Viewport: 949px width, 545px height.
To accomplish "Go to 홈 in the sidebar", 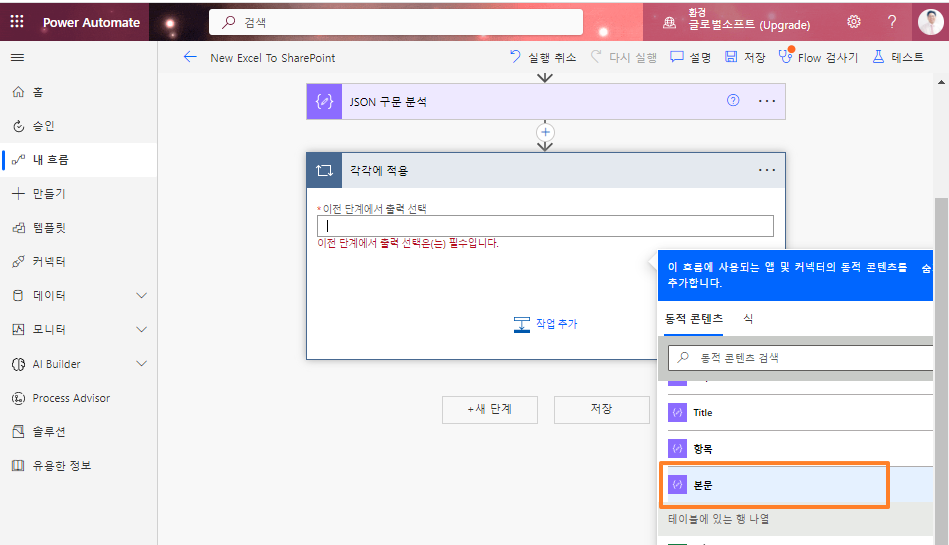I will pyautogui.click(x=79, y=92).
